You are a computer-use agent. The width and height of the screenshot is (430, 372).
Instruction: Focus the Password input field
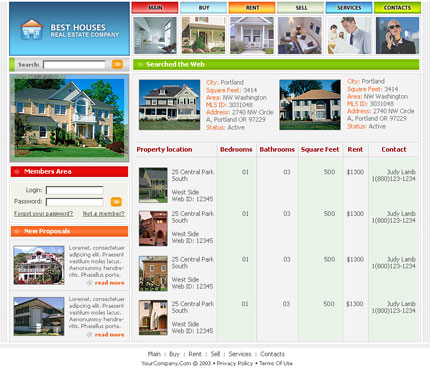pyautogui.click(x=75, y=202)
